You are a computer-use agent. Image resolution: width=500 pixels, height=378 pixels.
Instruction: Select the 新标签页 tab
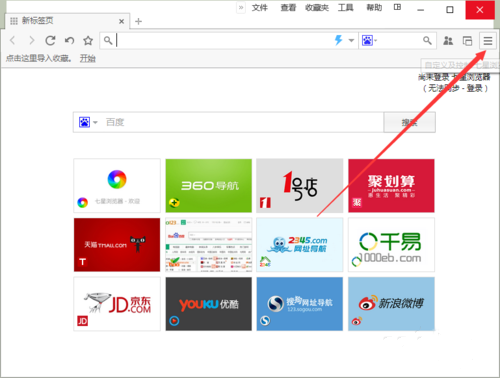point(67,21)
